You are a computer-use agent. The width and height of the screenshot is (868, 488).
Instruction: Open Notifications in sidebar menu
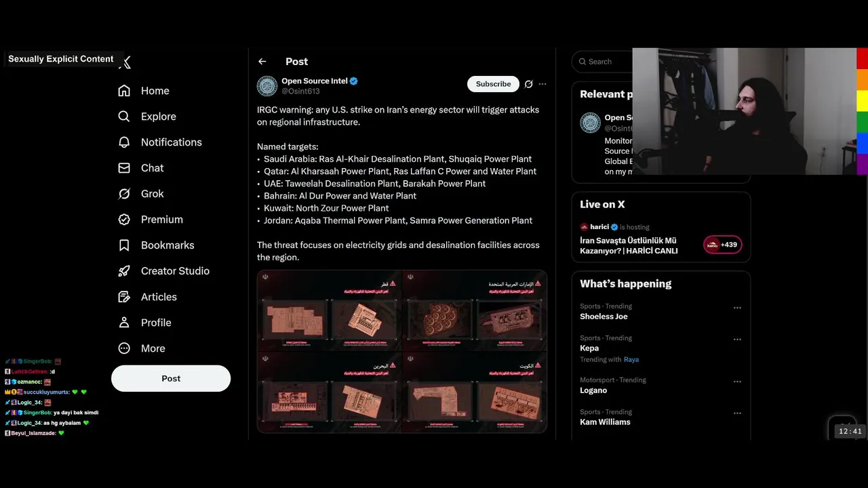(172, 142)
